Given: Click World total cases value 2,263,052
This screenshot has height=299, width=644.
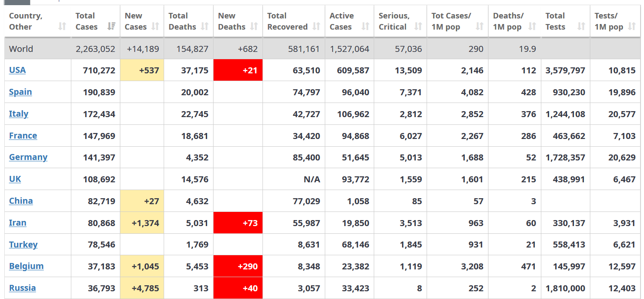Looking at the screenshot, I should coord(95,49).
